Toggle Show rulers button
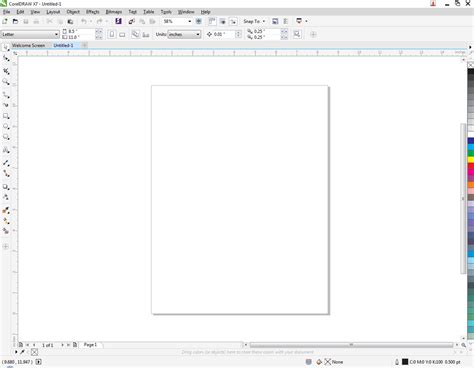Screen dimensions: 474x368 (212, 21)
